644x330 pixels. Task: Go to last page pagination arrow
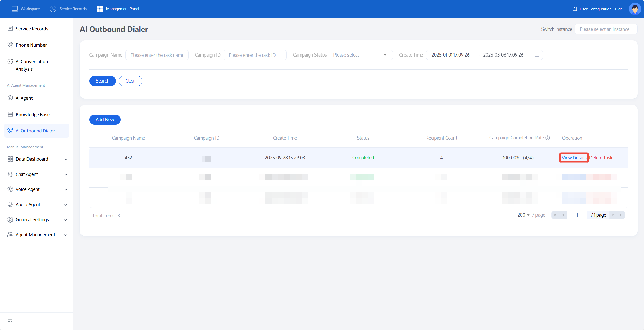point(621,215)
